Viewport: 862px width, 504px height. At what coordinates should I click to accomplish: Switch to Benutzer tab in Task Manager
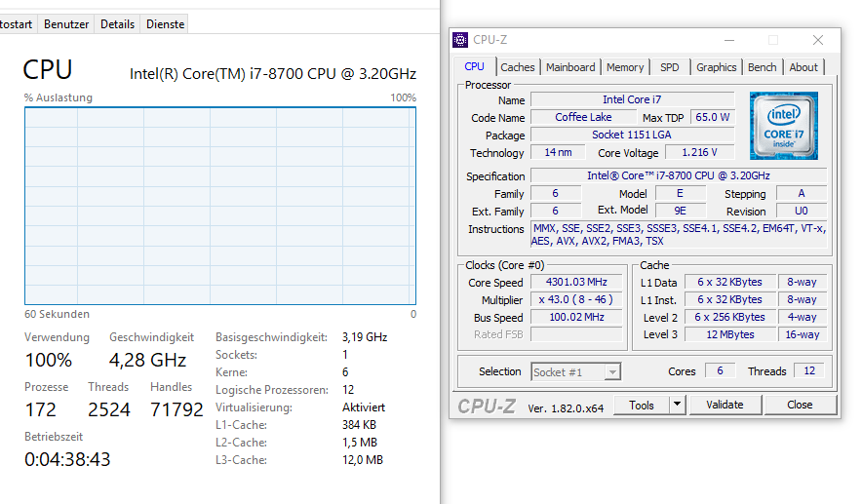click(x=66, y=24)
